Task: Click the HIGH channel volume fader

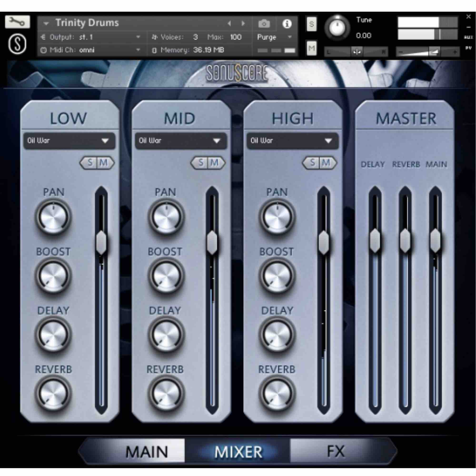Action: (324, 243)
